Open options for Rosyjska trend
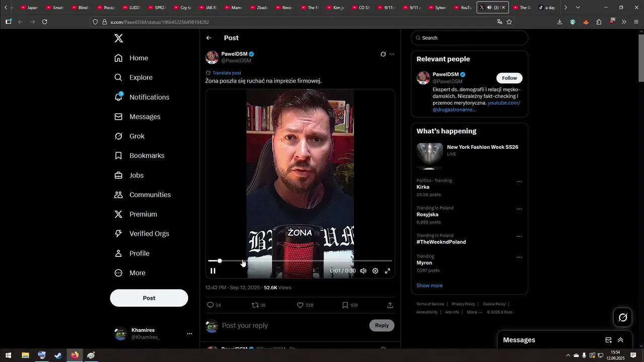Image resolution: width=644 pixels, height=362 pixels. [519, 209]
